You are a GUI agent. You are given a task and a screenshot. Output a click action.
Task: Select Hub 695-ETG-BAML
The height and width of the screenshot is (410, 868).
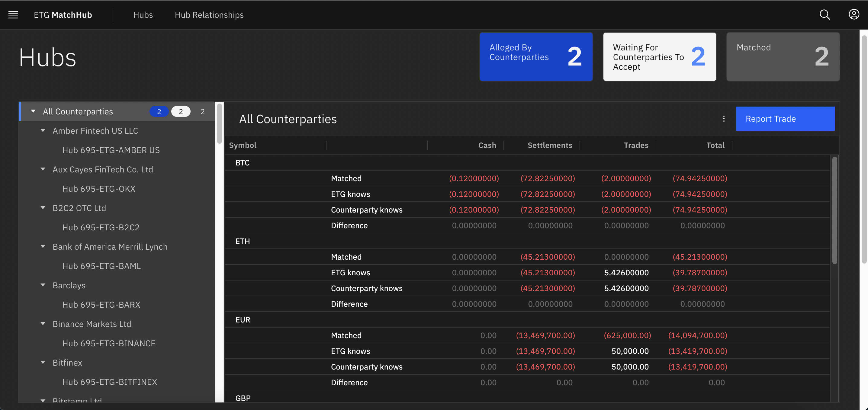click(x=101, y=266)
